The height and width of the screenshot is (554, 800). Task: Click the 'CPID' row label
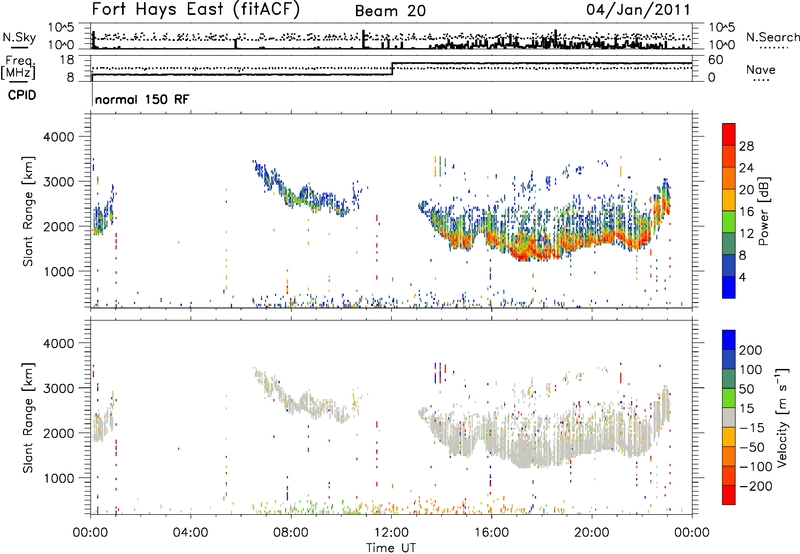(x=22, y=95)
